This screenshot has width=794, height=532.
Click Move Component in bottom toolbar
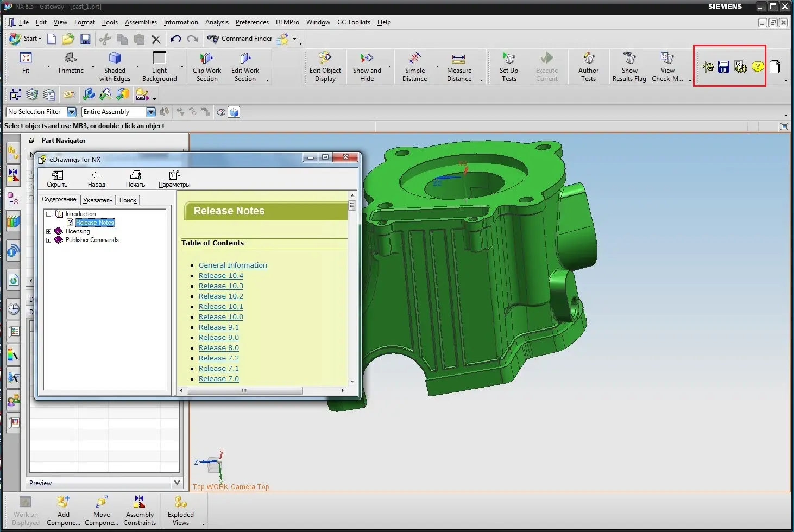click(102, 510)
